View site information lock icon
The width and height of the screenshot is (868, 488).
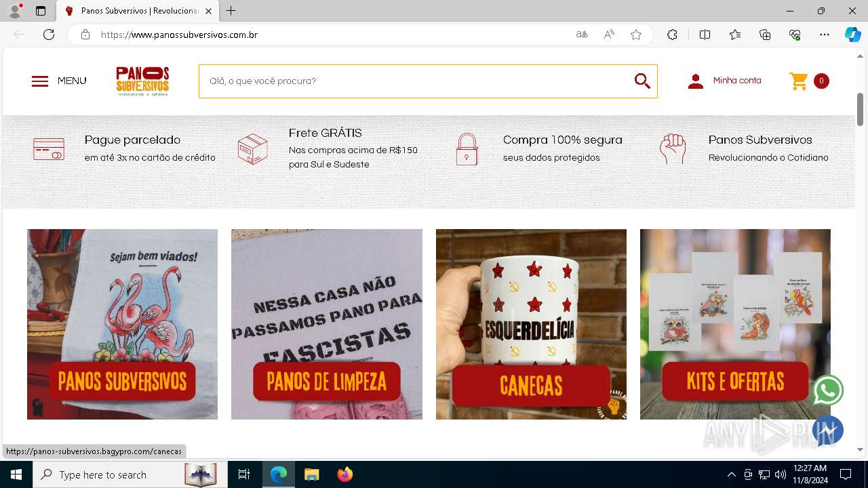[x=85, y=35]
